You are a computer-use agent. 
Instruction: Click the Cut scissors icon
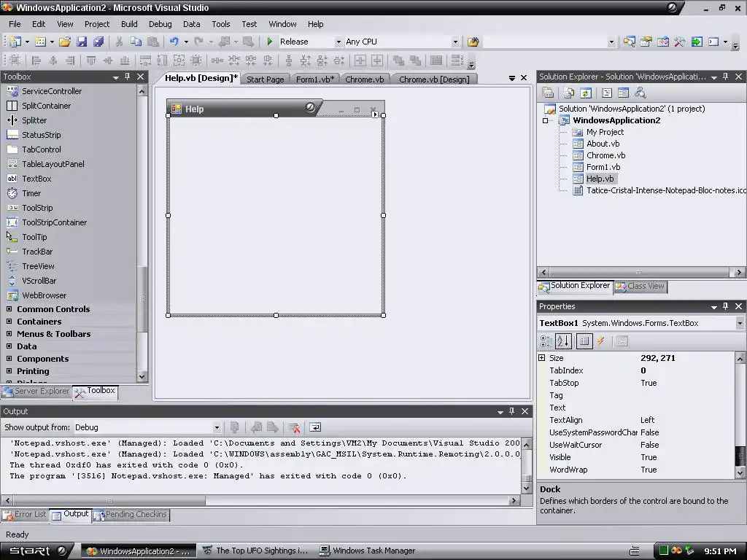tap(119, 42)
